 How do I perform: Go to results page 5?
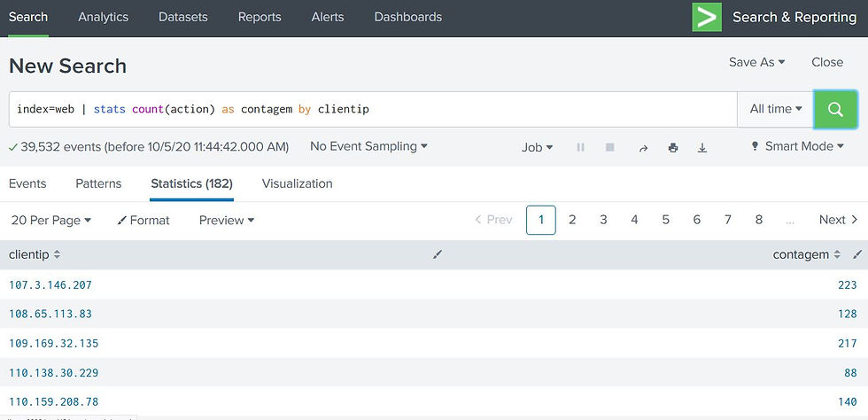pyautogui.click(x=665, y=220)
